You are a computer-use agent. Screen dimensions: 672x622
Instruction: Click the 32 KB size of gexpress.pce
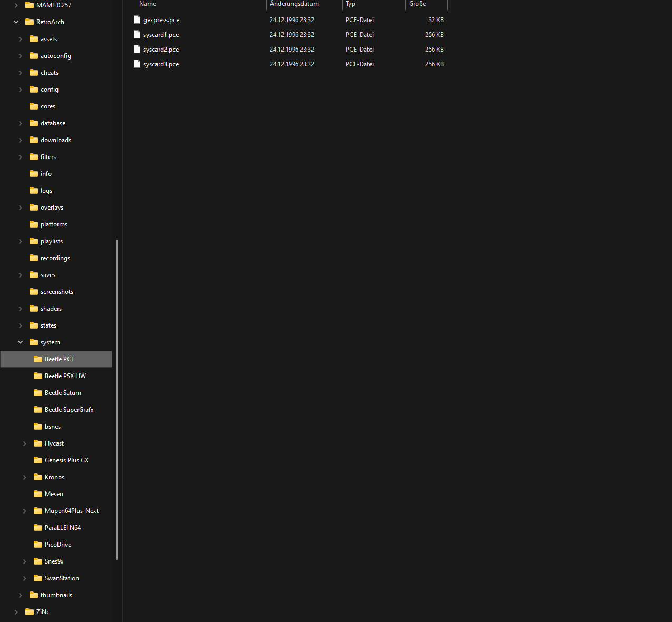[436, 20]
